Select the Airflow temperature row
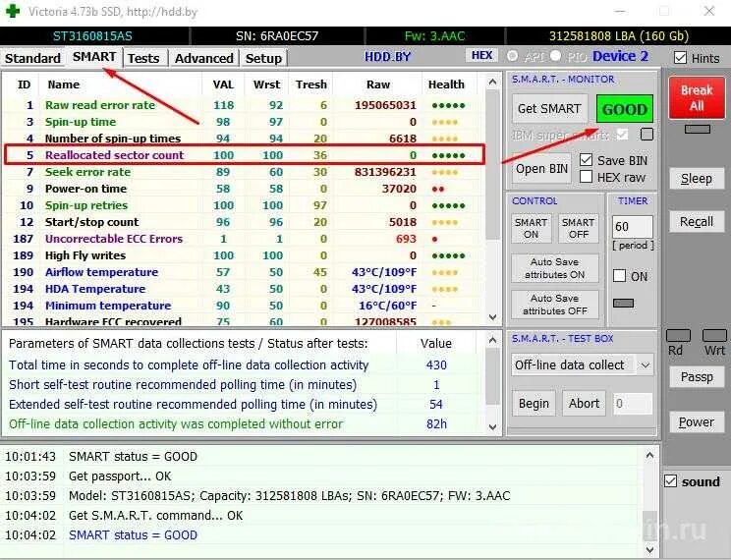The width and height of the screenshot is (731, 560). pos(243,272)
